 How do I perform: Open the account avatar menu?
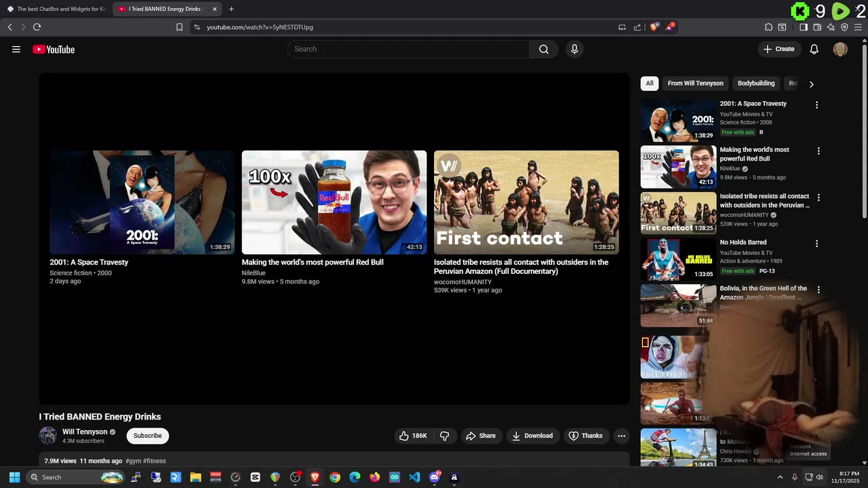[840, 49]
